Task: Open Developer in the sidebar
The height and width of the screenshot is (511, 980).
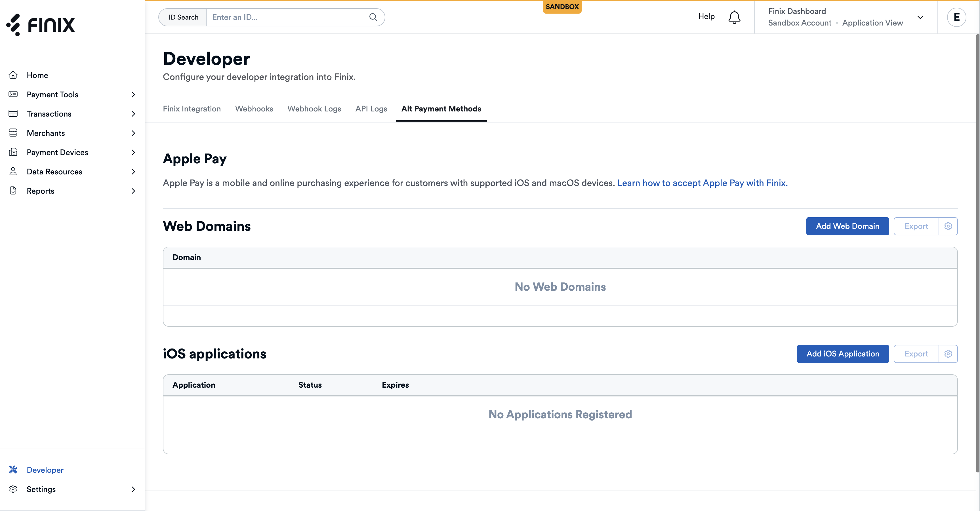Action: pos(45,470)
